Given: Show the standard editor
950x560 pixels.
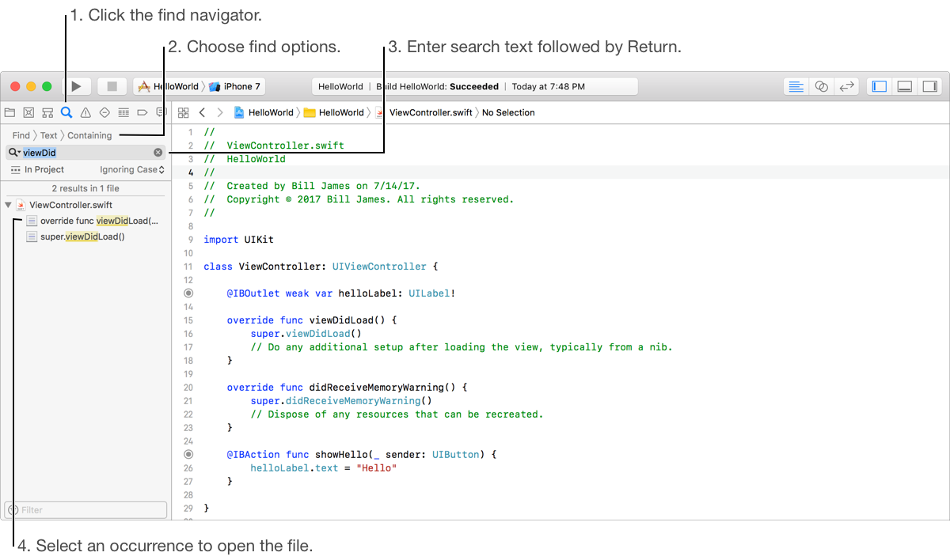Looking at the screenshot, I should (796, 86).
